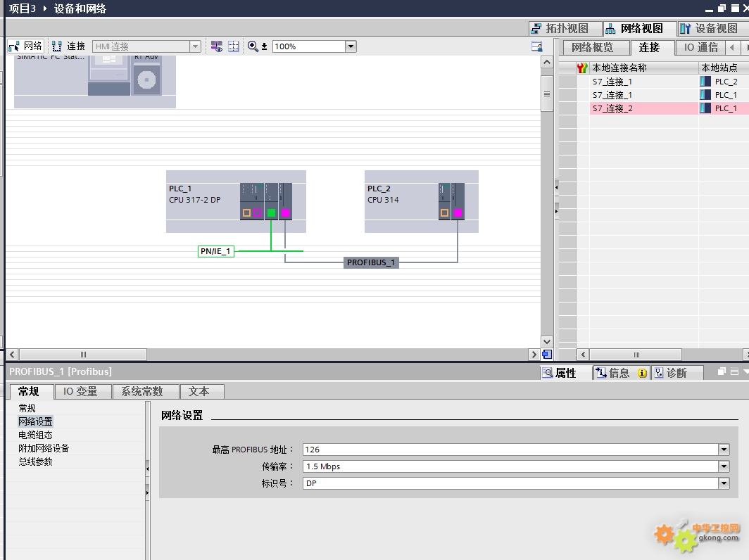This screenshot has width=749, height=560.
Task: Click the show address labels icon
Action: click(x=216, y=46)
